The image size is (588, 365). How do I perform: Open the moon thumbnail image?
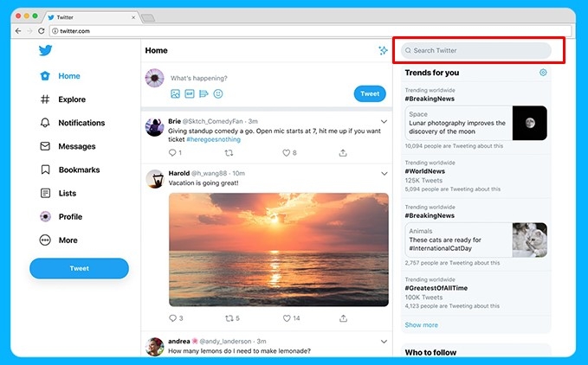[x=530, y=123]
